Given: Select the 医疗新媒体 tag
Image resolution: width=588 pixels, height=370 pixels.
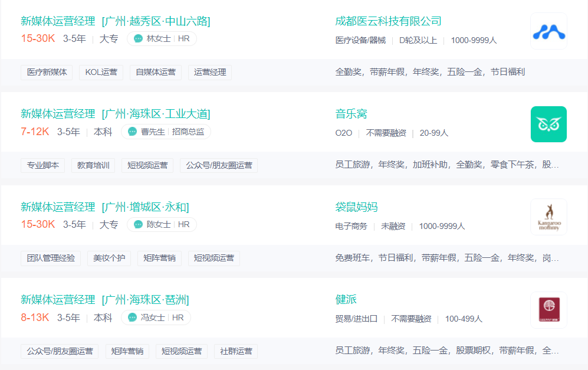Looking at the screenshot, I should [x=47, y=73].
